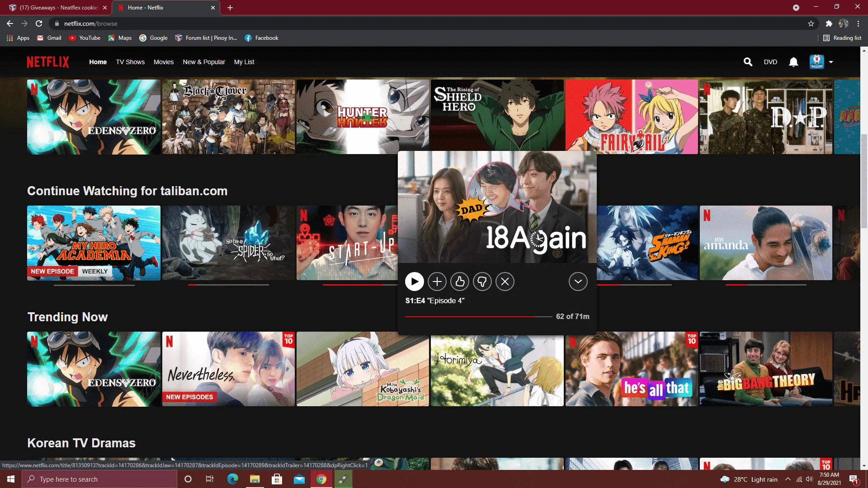Open the Netflix search icon
The width and height of the screenshot is (868, 488).
click(748, 62)
